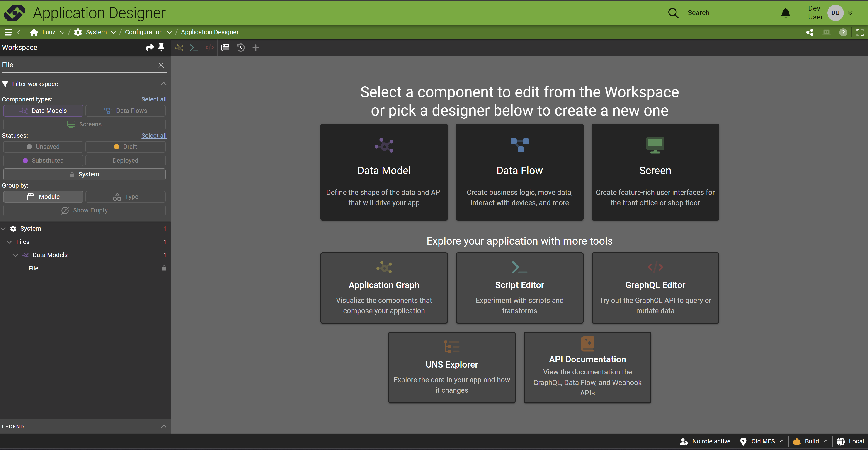Screen dimensions: 868x450
Task: Open the Data Flow designer card
Action: [x=519, y=172]
